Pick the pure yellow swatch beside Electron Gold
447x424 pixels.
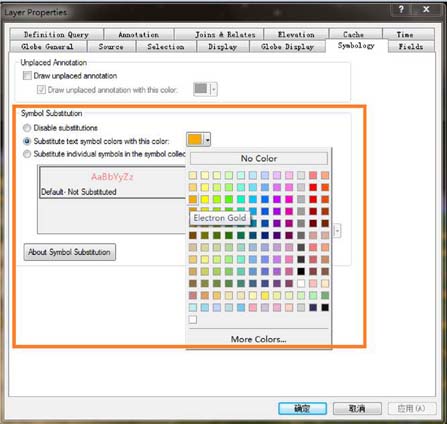(x=205, y=199)
